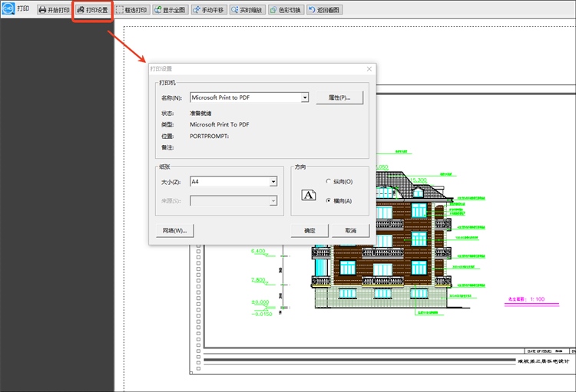
Task: Open 打印设置 (Print Settings) from toolbar
Action: click(x=92, y=10)
